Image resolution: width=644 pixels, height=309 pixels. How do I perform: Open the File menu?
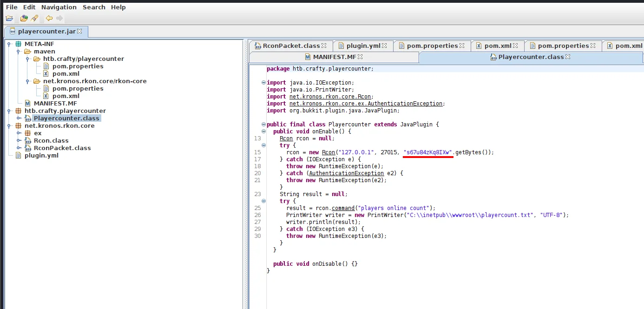(12, 7)
